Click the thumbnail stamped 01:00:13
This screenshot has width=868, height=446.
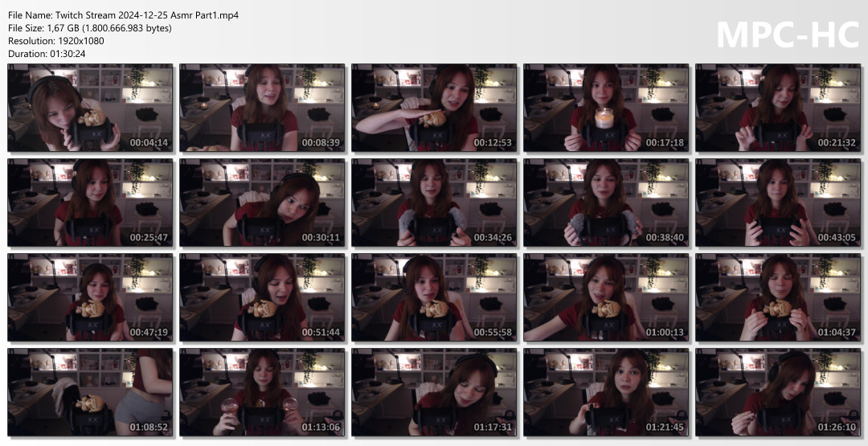point(606,297)
